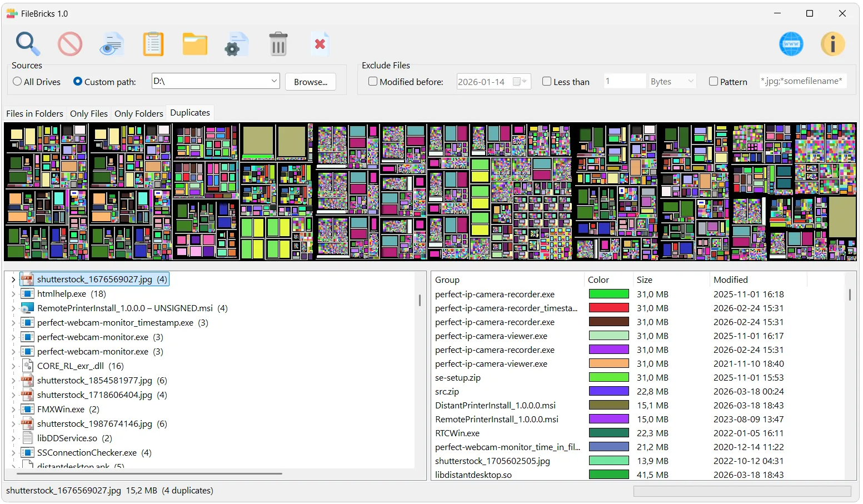Open file properties gear icon
Screen dimensions: 863x504
click(x=236, y=44)
